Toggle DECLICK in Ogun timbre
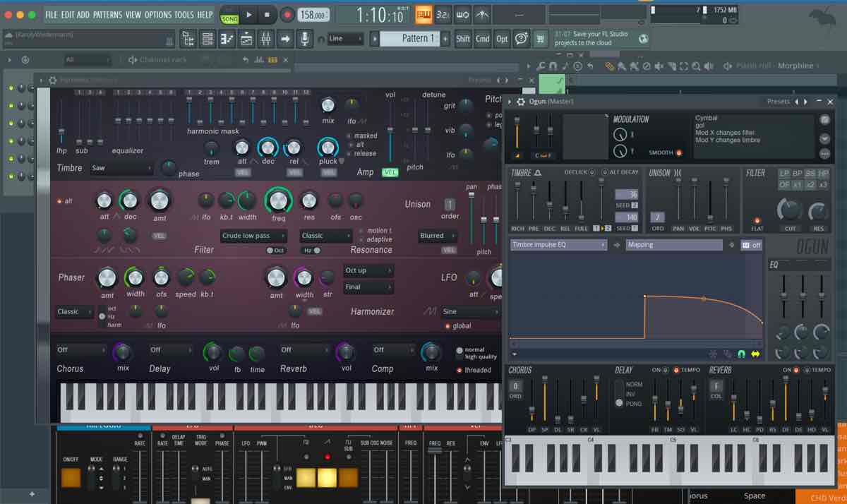The image size is (847, 504). [x=592, y=173]
